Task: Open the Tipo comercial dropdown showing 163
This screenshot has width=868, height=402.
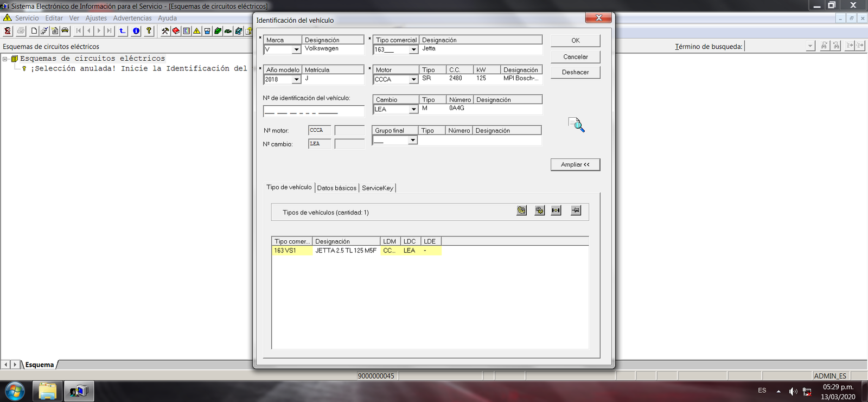Action: pos(413,49)
